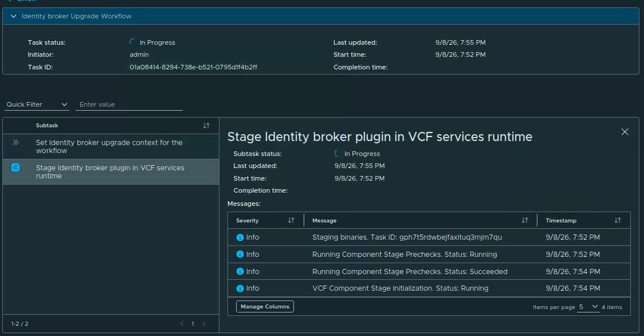Click timestamp of the Stage Initialization message
Viewport: 644px width, 336px height.
coord(573,288)
